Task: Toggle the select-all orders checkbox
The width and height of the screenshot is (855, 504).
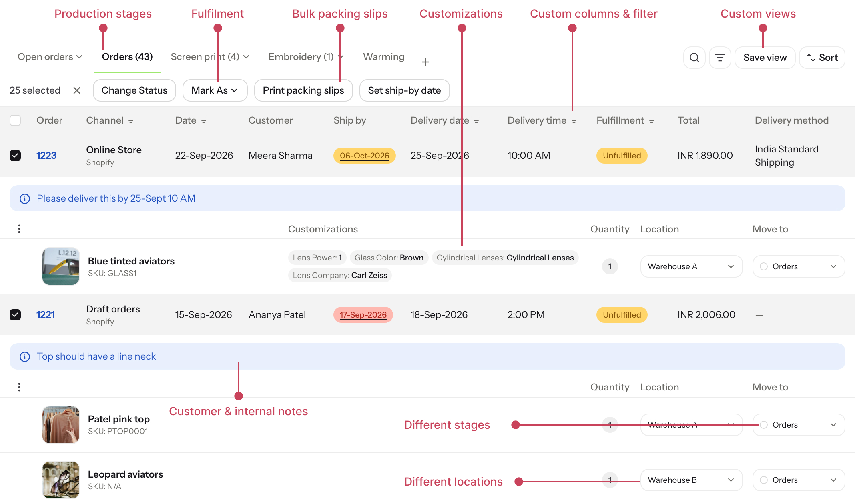Action: pos(15,120)
